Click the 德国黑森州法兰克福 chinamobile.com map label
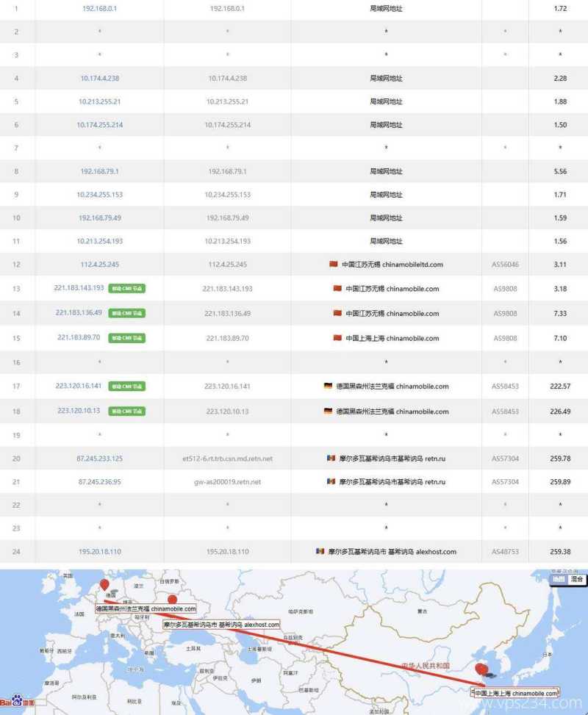The width and height of the screenshot is (588, 715). click(x=146, y=608)
